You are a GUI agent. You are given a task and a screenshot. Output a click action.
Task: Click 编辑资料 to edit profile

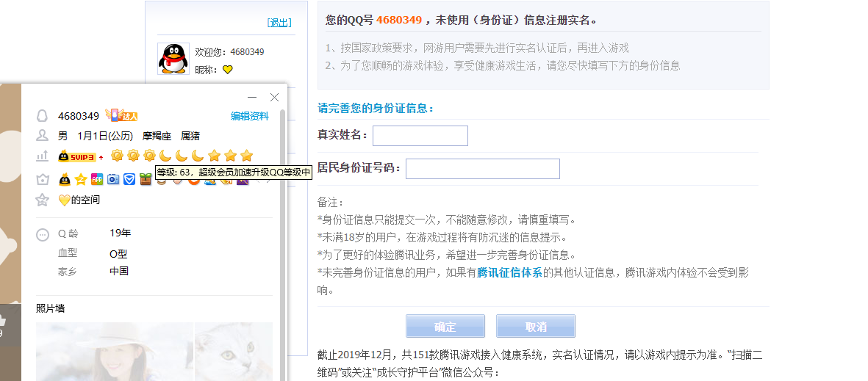250,116
